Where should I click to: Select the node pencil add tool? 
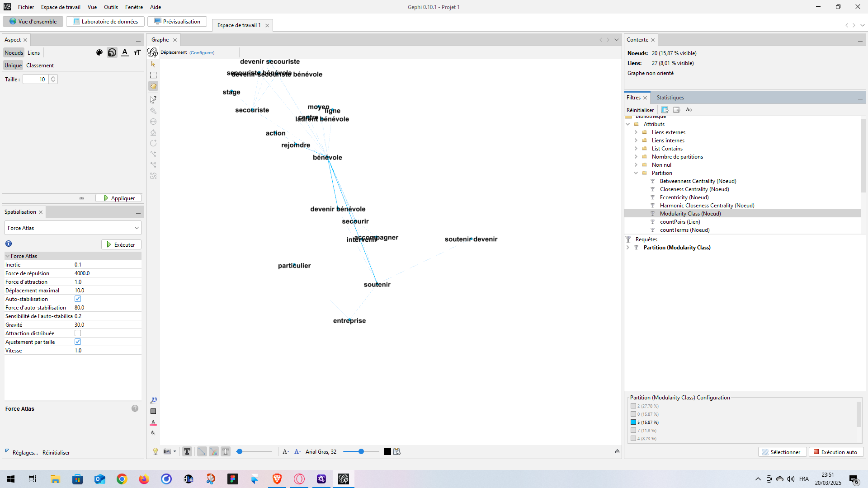click(153, 143)
